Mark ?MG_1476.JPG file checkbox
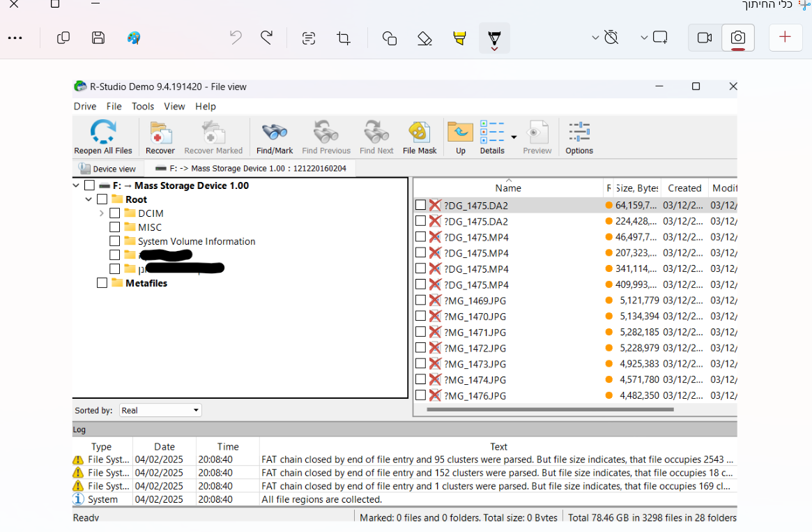This screenshot has width=812, height=532. [x=420, y=395]
